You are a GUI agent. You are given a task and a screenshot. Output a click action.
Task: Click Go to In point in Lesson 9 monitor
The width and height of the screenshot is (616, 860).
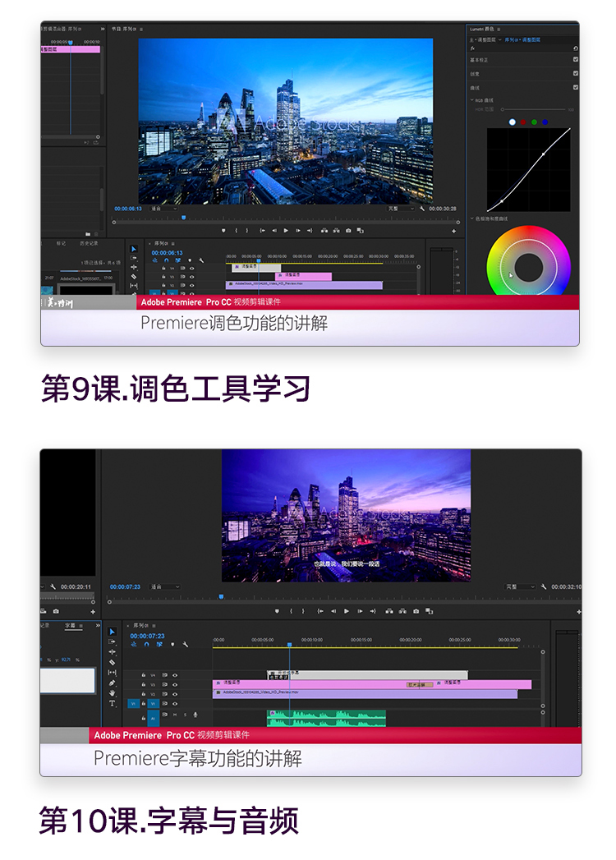point(263,230)
